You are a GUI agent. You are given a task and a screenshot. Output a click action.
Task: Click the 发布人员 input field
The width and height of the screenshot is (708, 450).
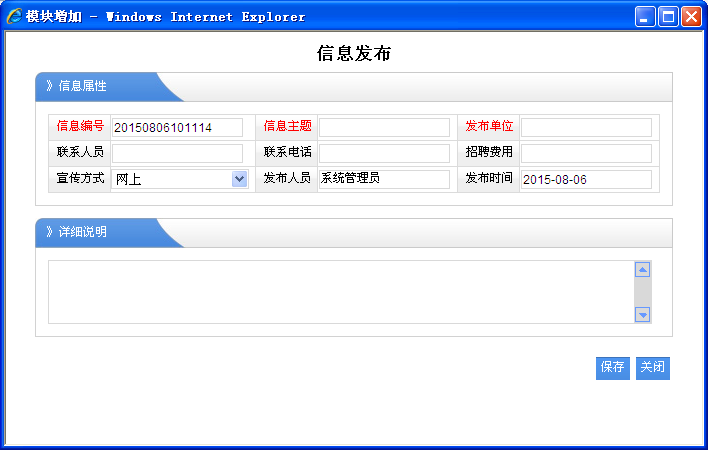point(384,179)
